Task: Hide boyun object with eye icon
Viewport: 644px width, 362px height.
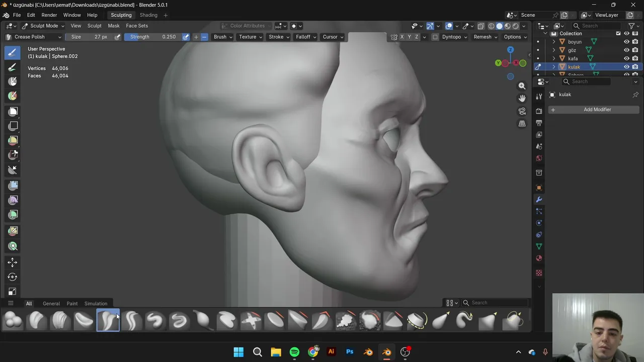Action: [x=626, y=42]
